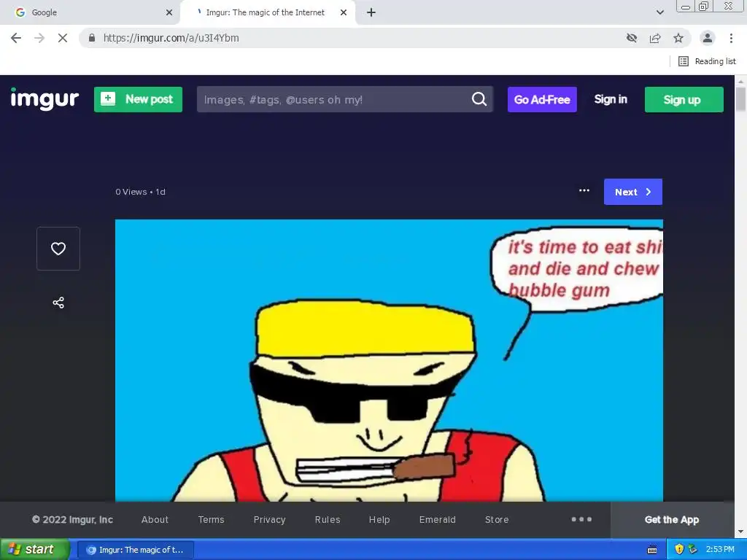This screenshot has height=560, width=747.
Task: Open post options three-dot menu
Action: click(x=584, y=190)
